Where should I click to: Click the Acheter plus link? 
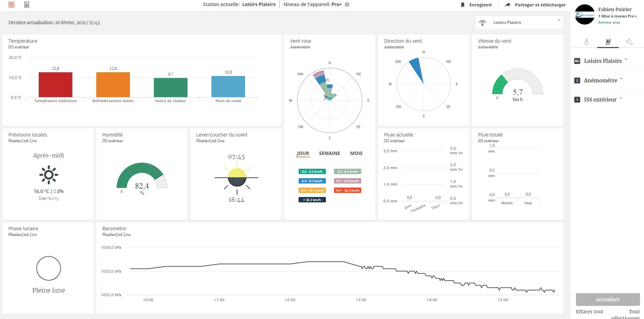(609, 23)
